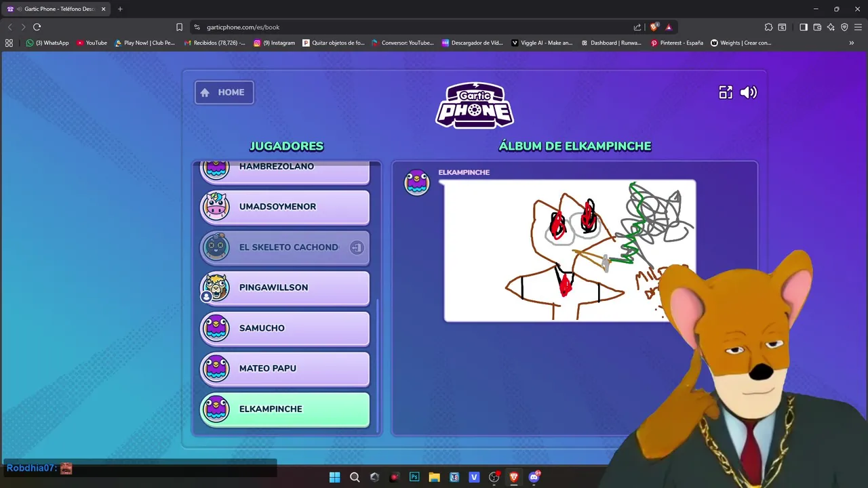Open the Viggle AI bookmark
868x488 pixels.
pos(542,43)
